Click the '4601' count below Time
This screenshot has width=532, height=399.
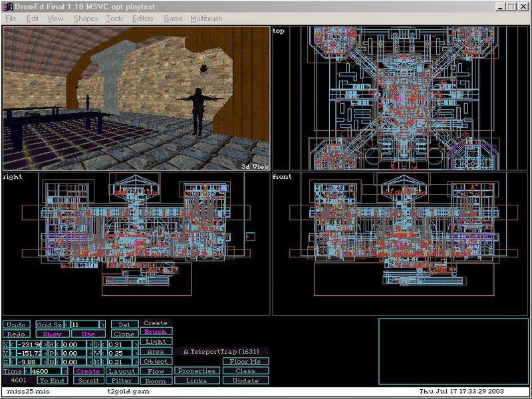point(19,380)
